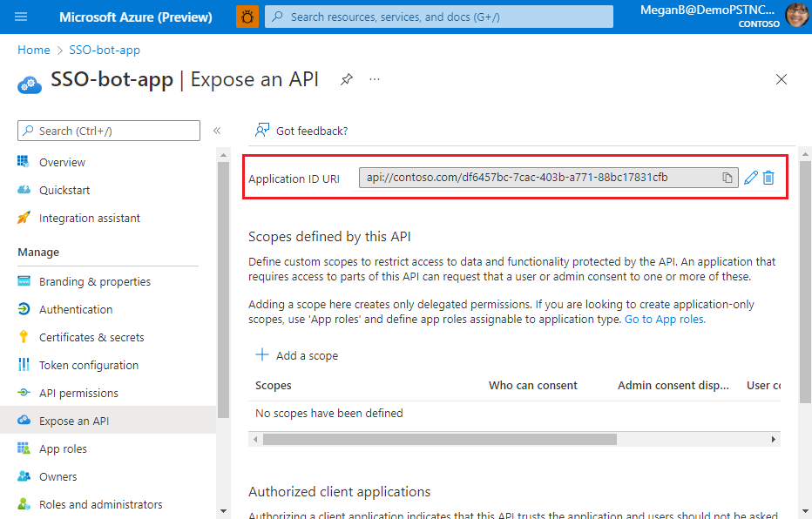Open Integration assistant

90,219
